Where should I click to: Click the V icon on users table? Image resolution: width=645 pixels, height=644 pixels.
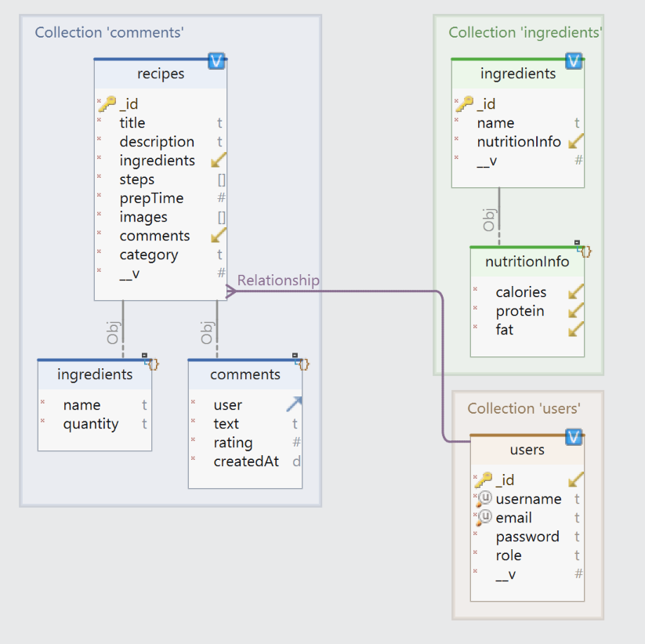(x=574, y=437)
